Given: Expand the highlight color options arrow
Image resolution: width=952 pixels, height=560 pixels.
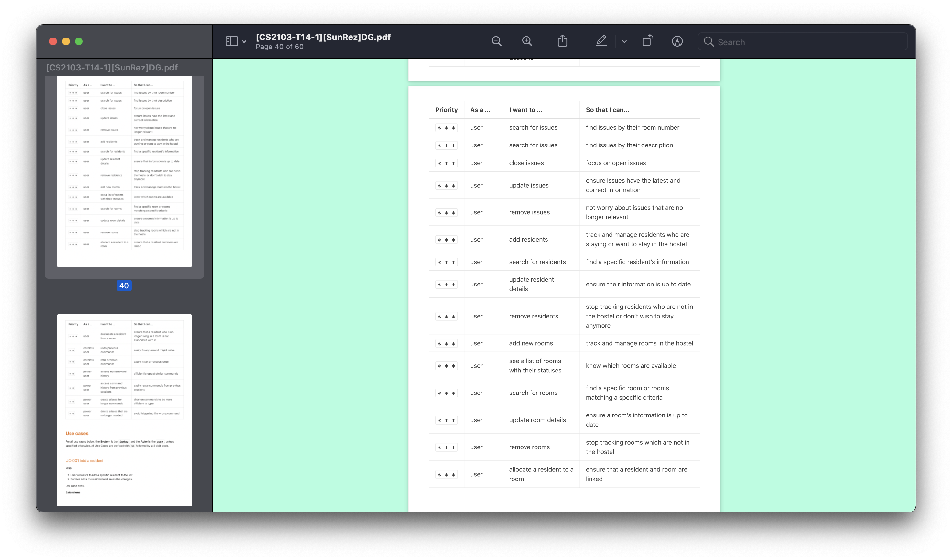Looking at the screenshot, I should click(624, 41).
